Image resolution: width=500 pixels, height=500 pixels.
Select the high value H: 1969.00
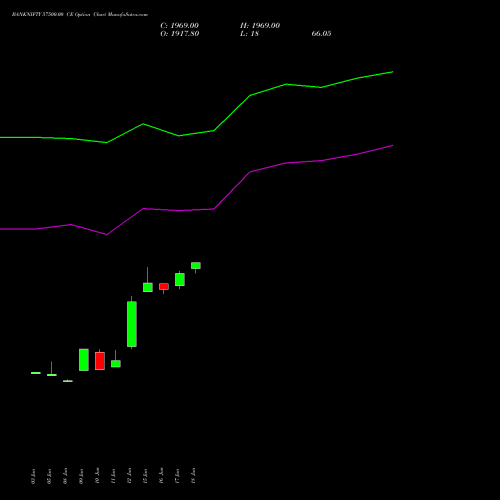(260, 26)
